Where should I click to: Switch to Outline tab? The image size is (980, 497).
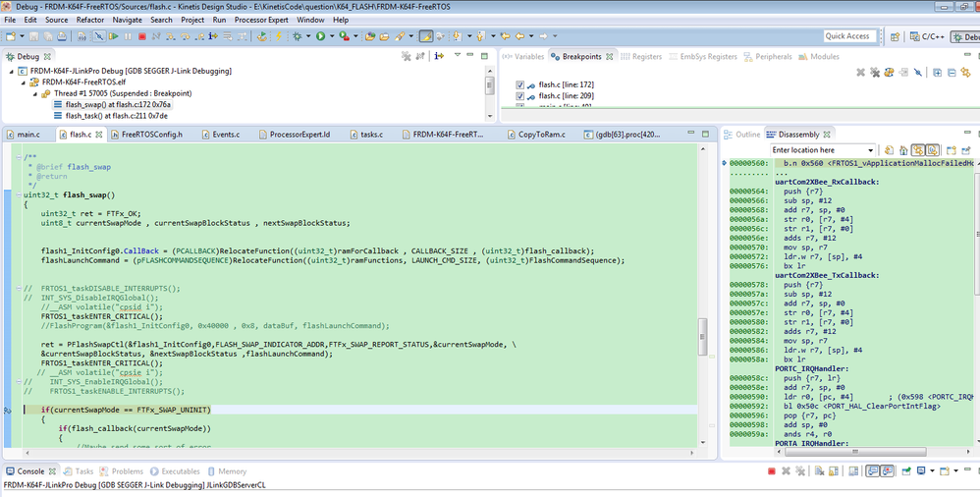tap(742, 135)
